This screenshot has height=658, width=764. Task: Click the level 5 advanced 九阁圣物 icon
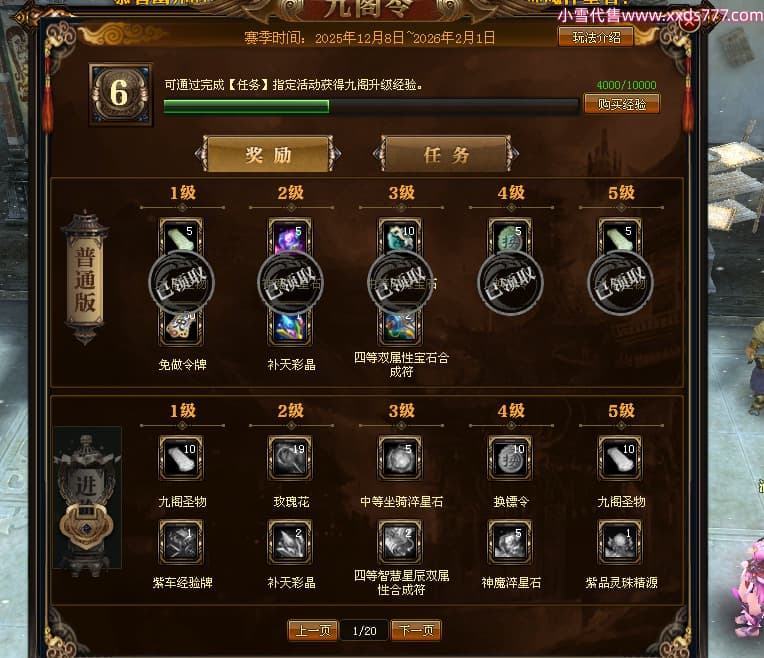click(620, 458)
